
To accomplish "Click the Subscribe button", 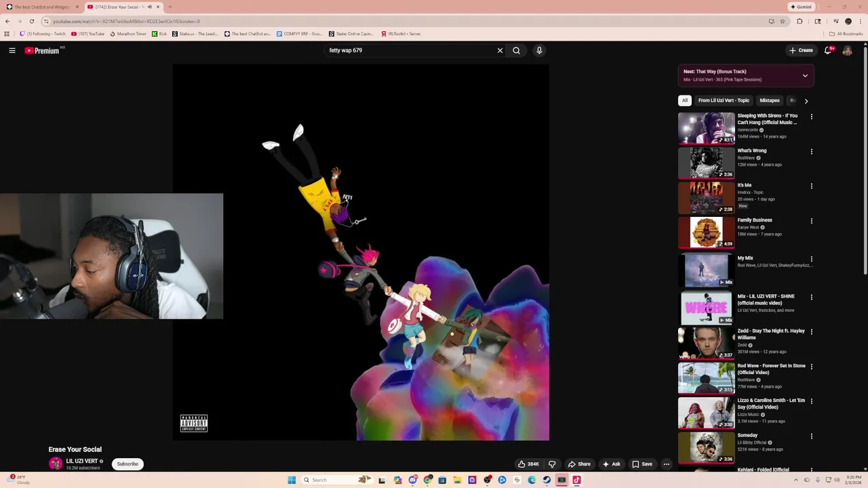I will pyautogui.click(x=127, y=464).
